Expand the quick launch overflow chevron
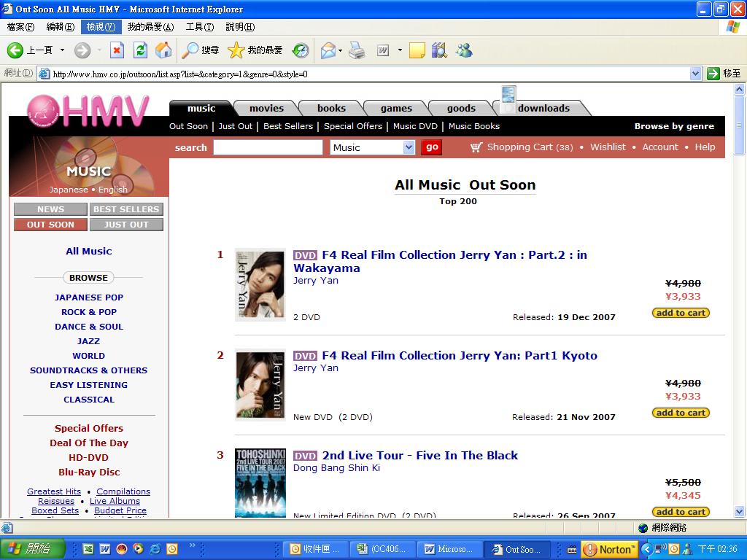 (193, 545)
